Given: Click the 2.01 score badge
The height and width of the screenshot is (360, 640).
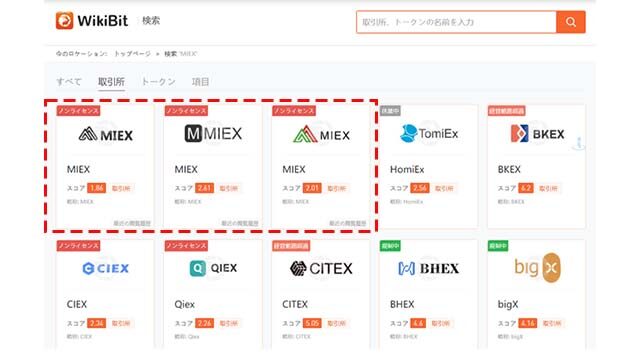Looking at the screenshot, I should [312, 188].
